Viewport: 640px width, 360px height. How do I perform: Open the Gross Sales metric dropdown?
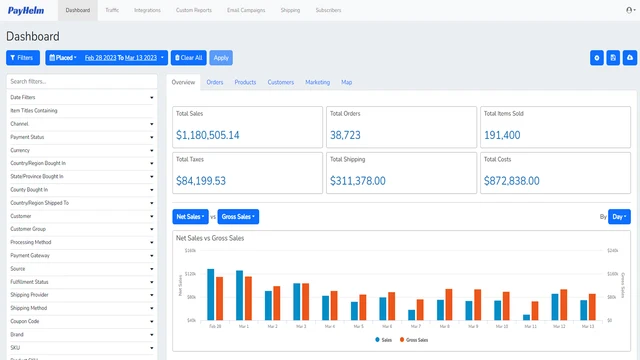238,217
